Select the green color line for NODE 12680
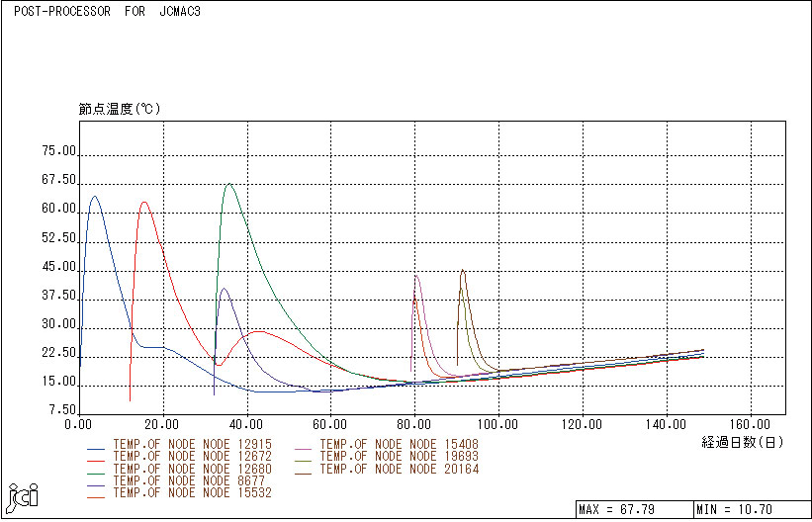Screen dimensions: 812x522 click(x=96, y=473)
